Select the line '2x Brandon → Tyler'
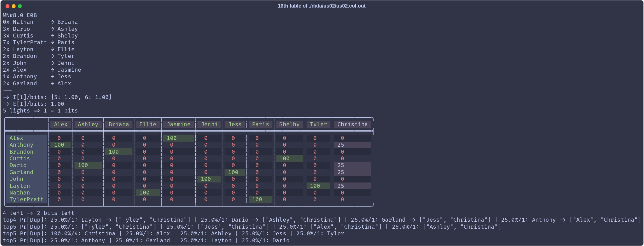The height and width of the screenshot is (246, 644). pyautogui.click(x=39, y=56)
